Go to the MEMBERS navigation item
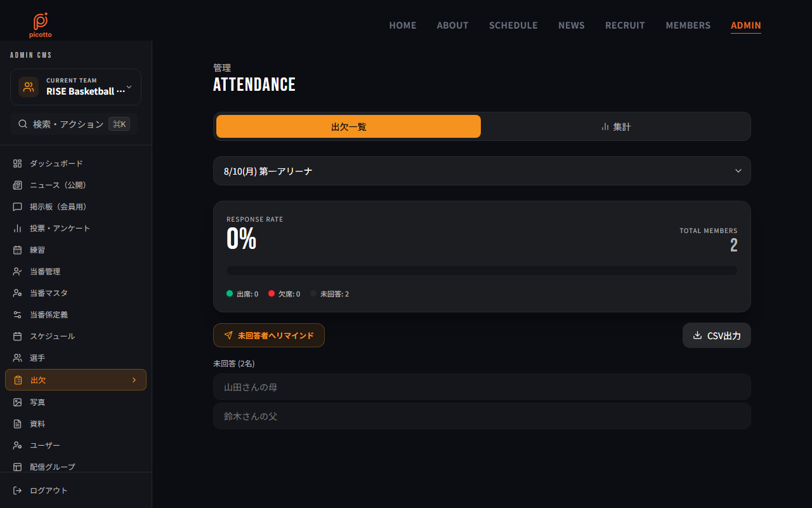The height and width of the screenshot is (508, 812). tap(688, 25)
